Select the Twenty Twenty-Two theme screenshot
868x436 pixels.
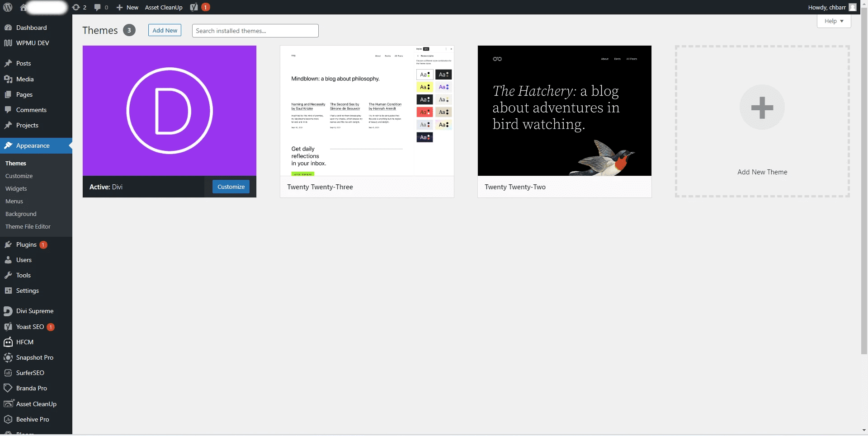(565, 111)
